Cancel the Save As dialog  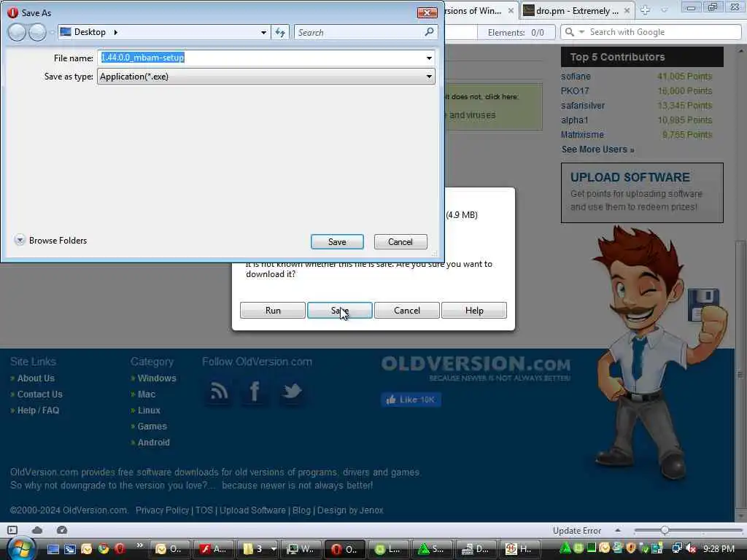point(400,242)
